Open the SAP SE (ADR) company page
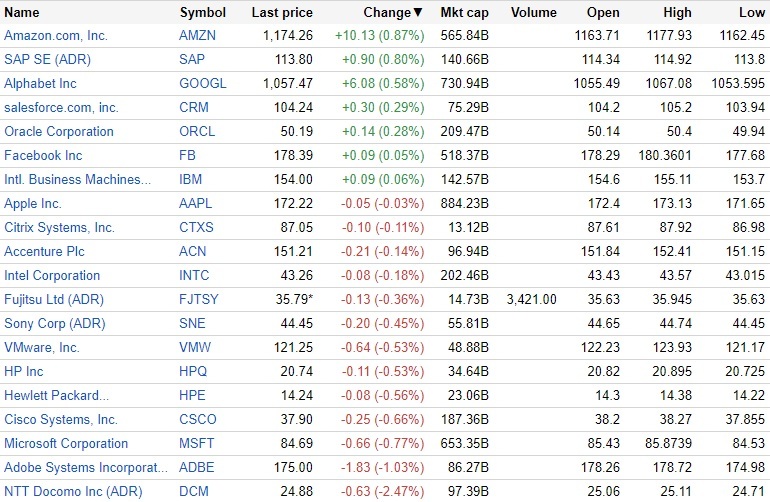Viewport: 770px width, 502px height. pos(46,60)
